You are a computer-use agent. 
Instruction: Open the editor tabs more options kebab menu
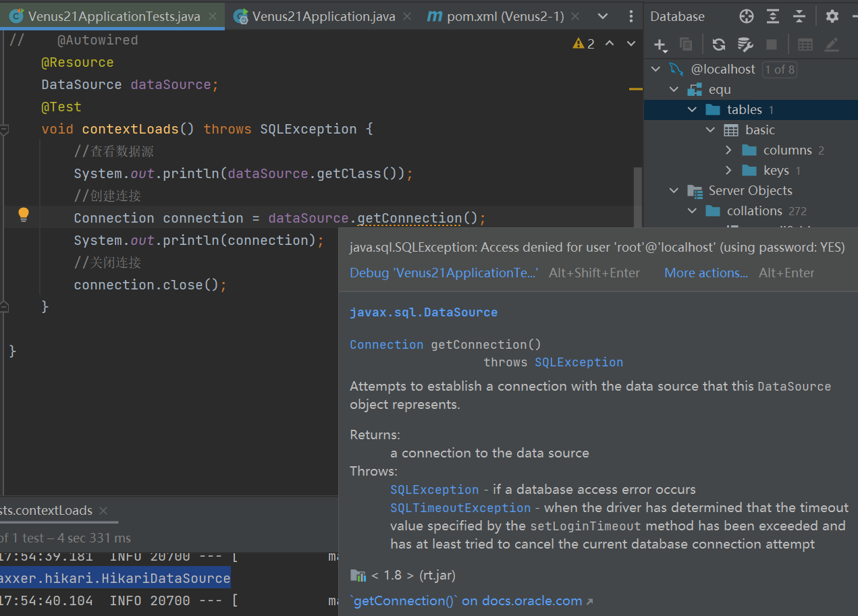tap(631, 16)
